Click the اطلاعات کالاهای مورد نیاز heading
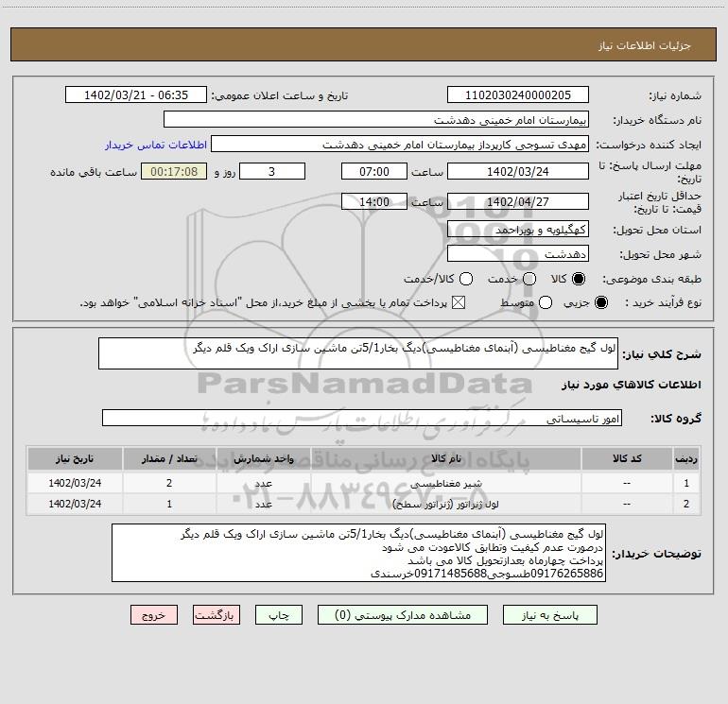This screenshot has width=728, height=704. point(632,385)
